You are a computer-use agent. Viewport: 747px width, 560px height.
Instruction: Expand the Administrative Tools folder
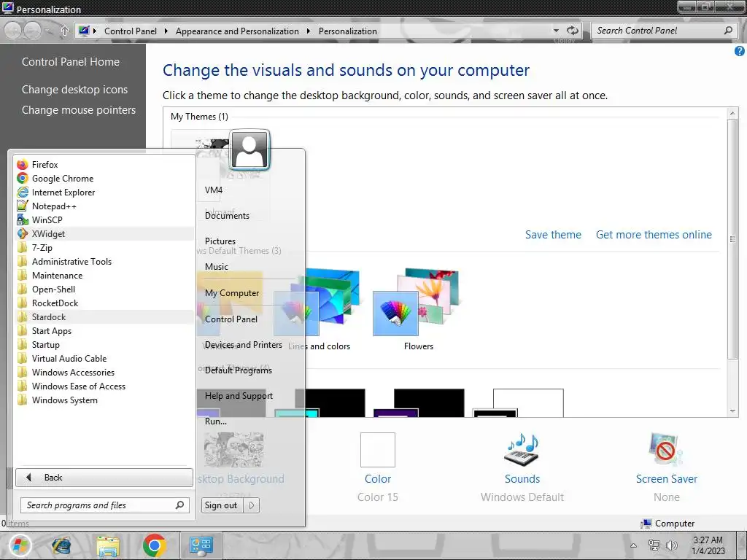104,262
